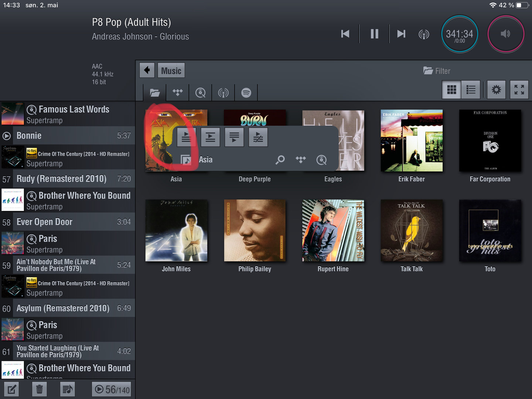Open the John Miles artist thumbnail
The height and width of the screenshot is (399, 532).
coord(176,231)
